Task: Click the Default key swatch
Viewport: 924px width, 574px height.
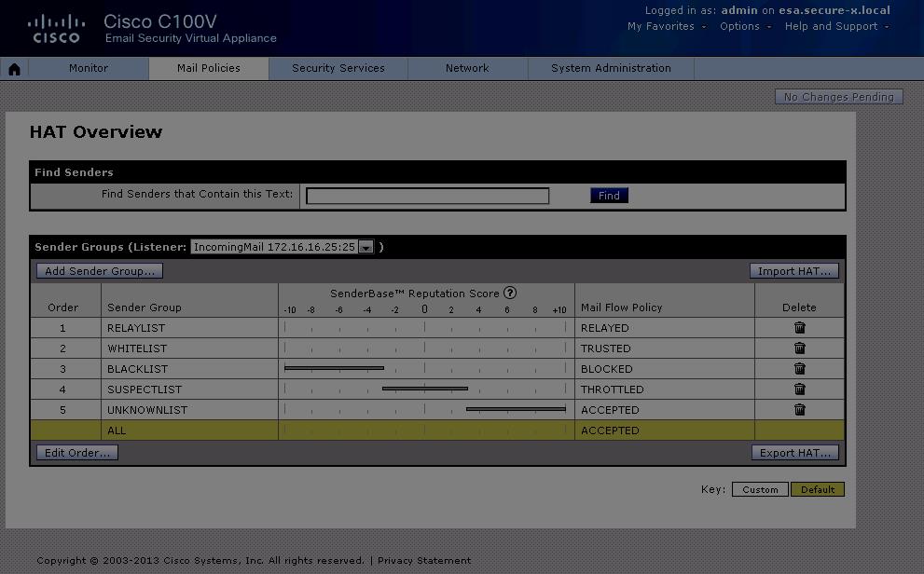Action: point(818,489)
